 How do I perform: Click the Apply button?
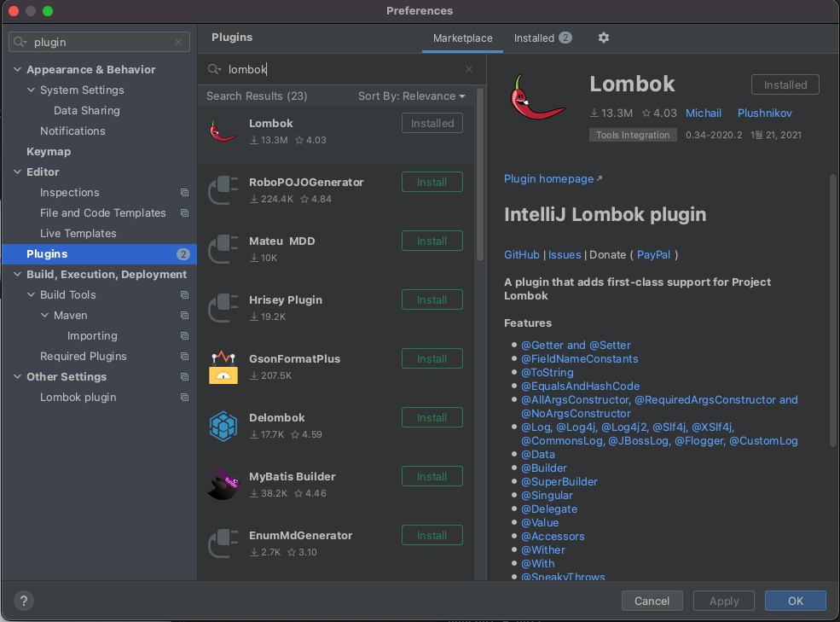[x=724, y=601]
